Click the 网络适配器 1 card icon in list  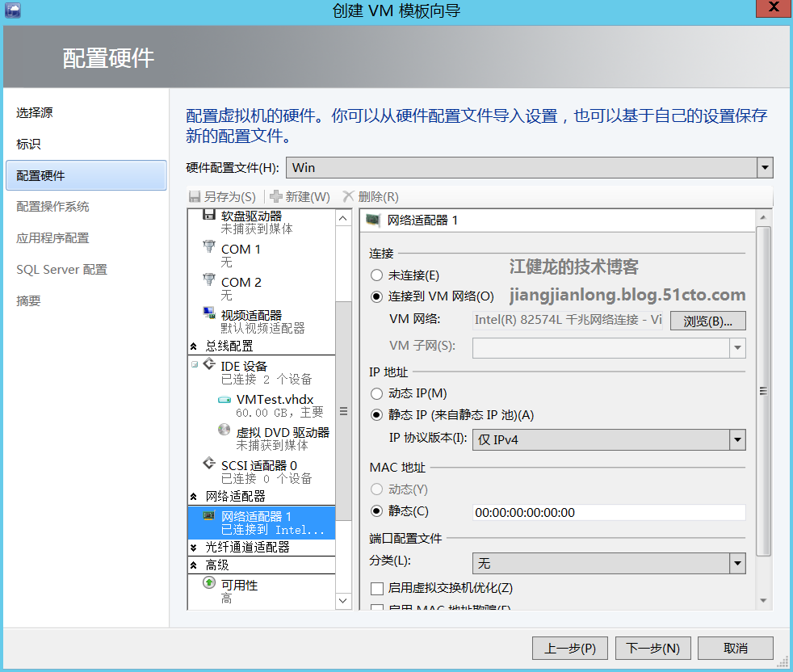click(209, 515)
